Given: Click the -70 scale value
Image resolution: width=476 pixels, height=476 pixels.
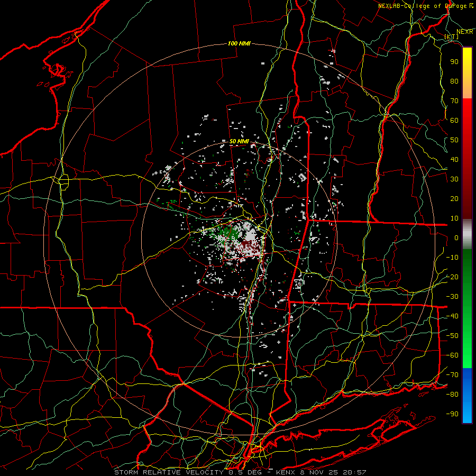Looking at the screenshot, I should click(452, 375).
